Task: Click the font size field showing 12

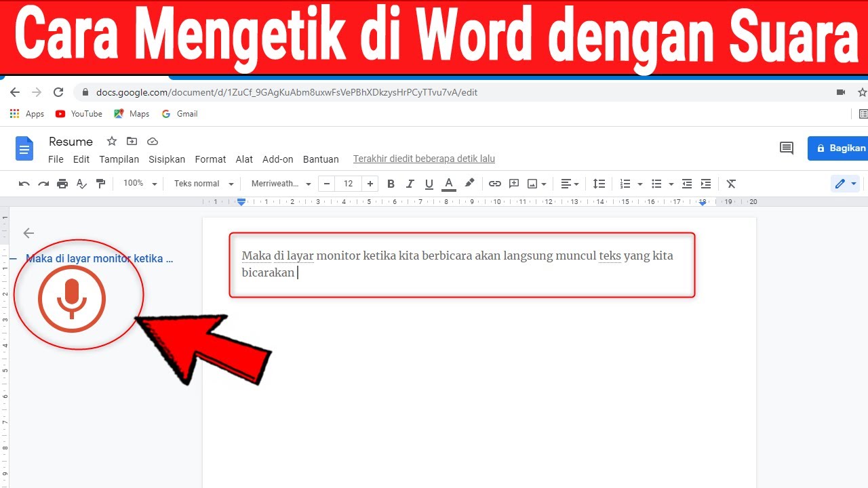Action: pos(349,184)
